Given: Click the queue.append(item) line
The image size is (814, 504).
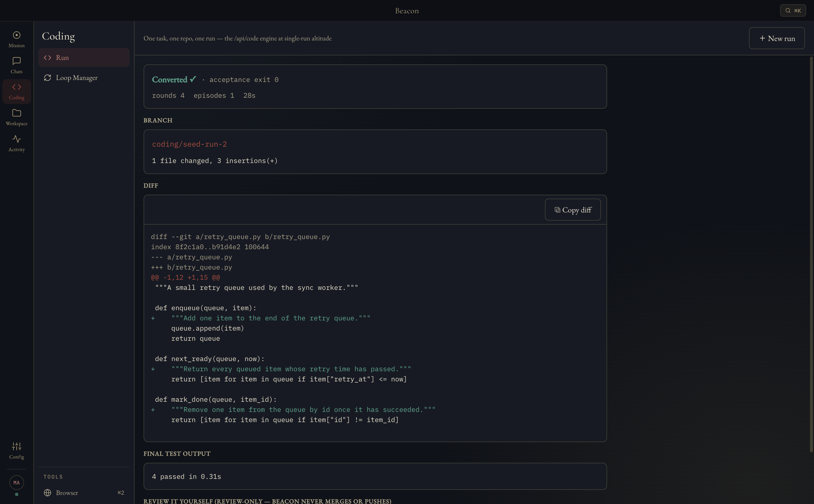Looking at the screenshot, I should [x=207, y=328].
